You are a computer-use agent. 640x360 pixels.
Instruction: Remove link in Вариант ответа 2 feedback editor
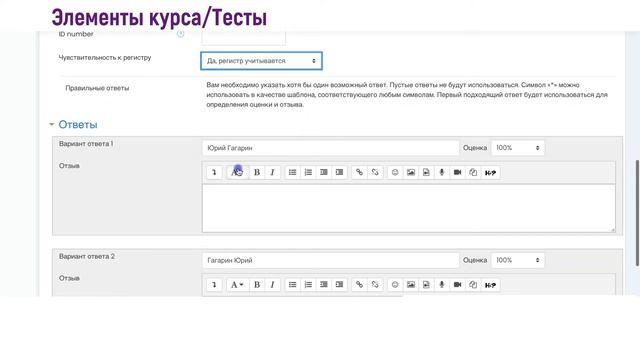(375, 284)
